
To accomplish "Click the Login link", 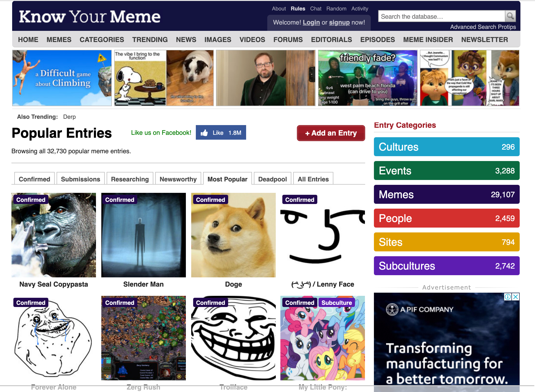I will [311, 23].
